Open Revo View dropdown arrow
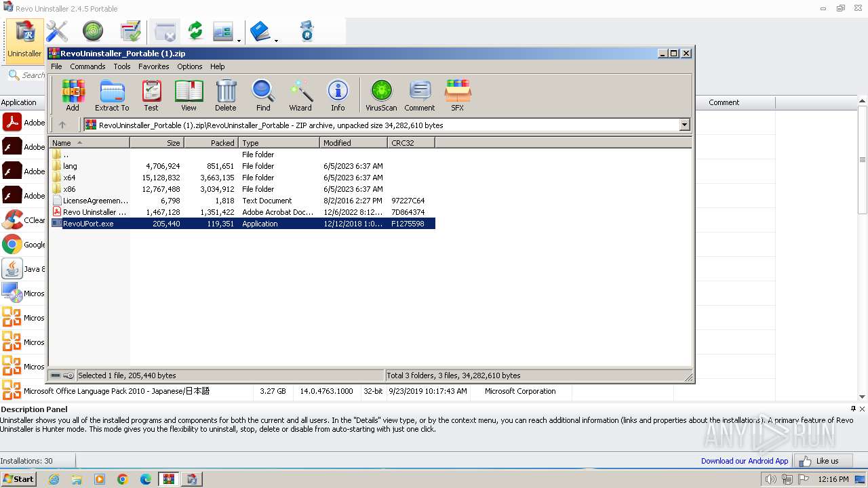Image resolution: width=868 pixels, height=488 pixels. [239, 41]
